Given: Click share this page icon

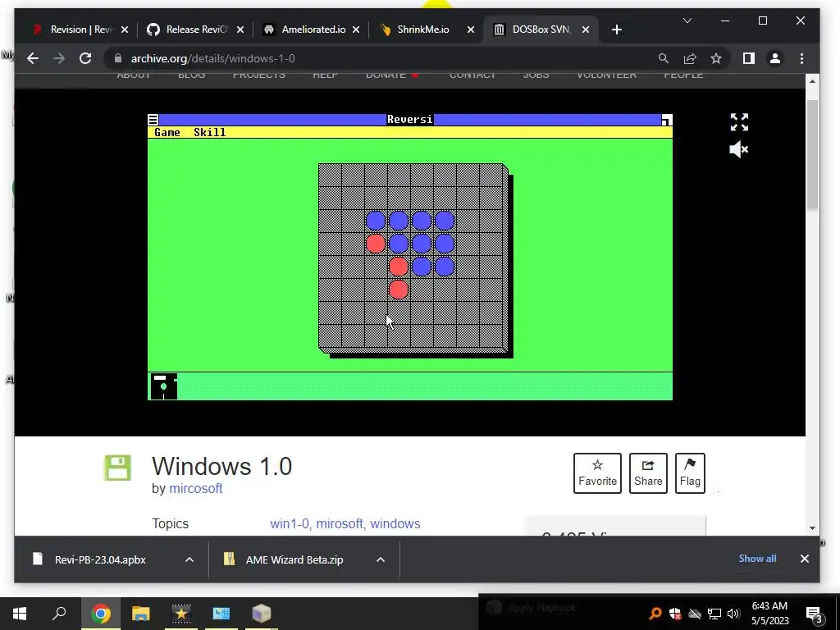Looking at the screenshot, I should (689, 58).
